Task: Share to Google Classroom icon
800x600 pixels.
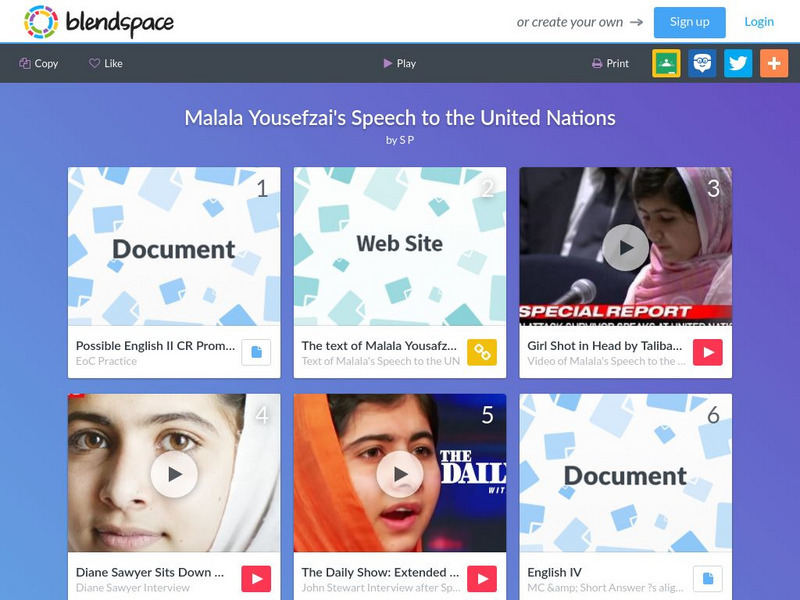Action: [666, 63]
